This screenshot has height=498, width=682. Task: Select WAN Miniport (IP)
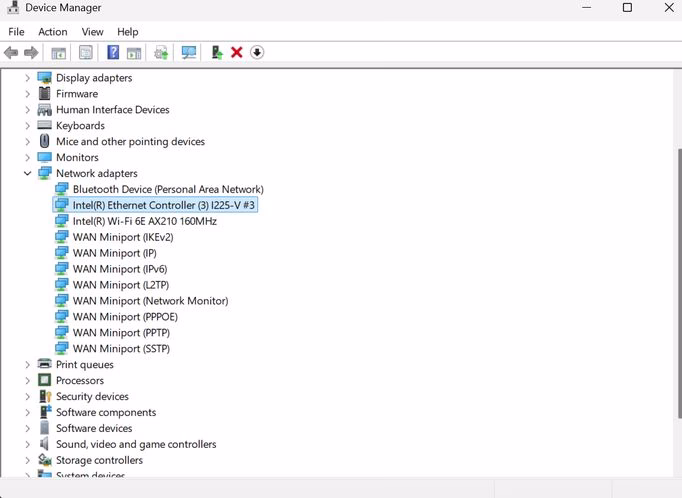(114, 253)
